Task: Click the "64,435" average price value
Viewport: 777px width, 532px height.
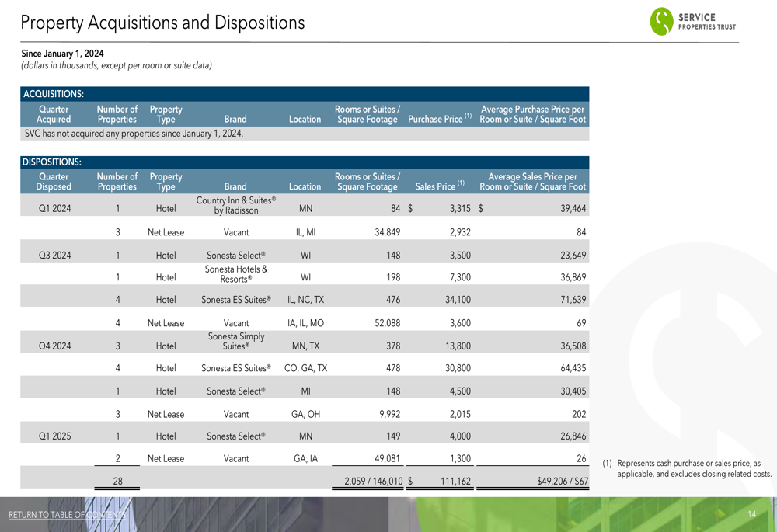Action: [x=573, y=368]
